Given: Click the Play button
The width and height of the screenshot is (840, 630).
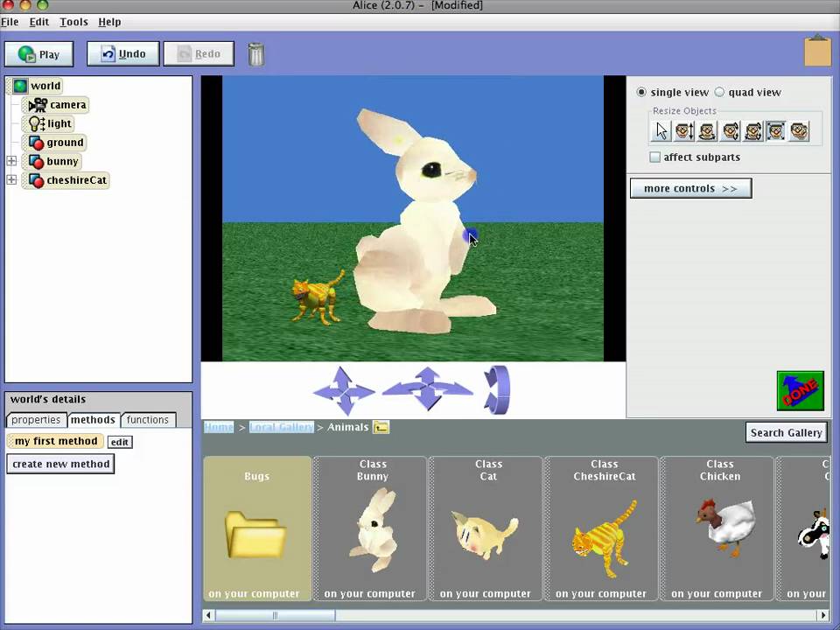Looking at the screenshot, I should 38,54.
